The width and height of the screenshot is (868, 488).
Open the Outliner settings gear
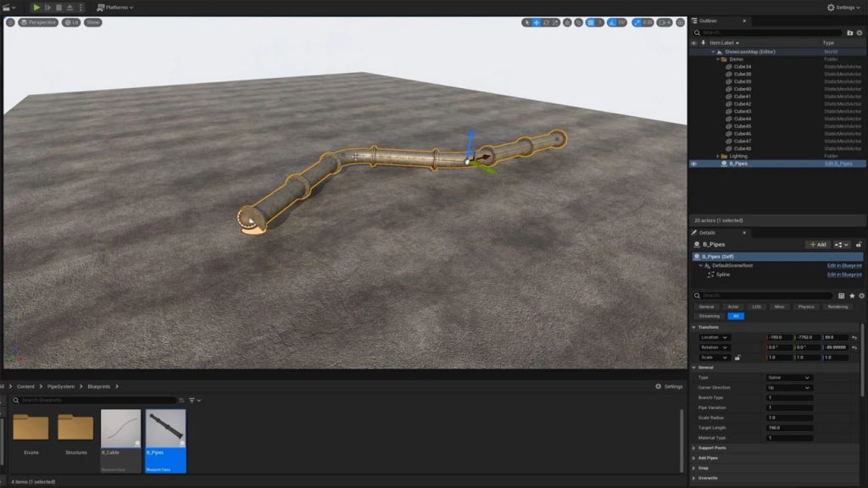[860, 32]
